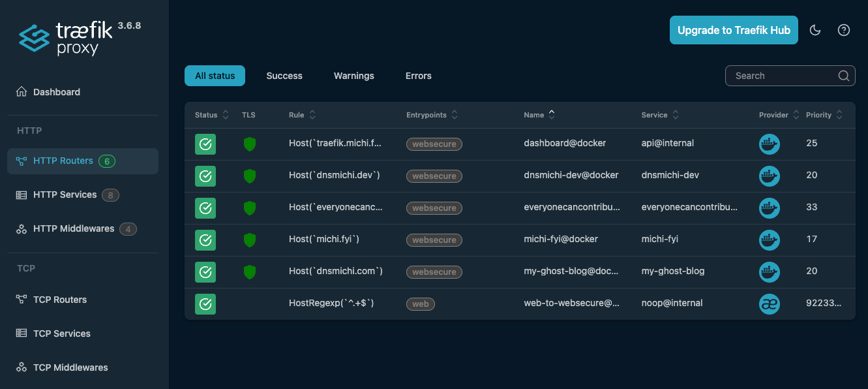This screenshot has width=868, height=389.
Task: Sort the table by Name column
Action: tap(552, 114)
